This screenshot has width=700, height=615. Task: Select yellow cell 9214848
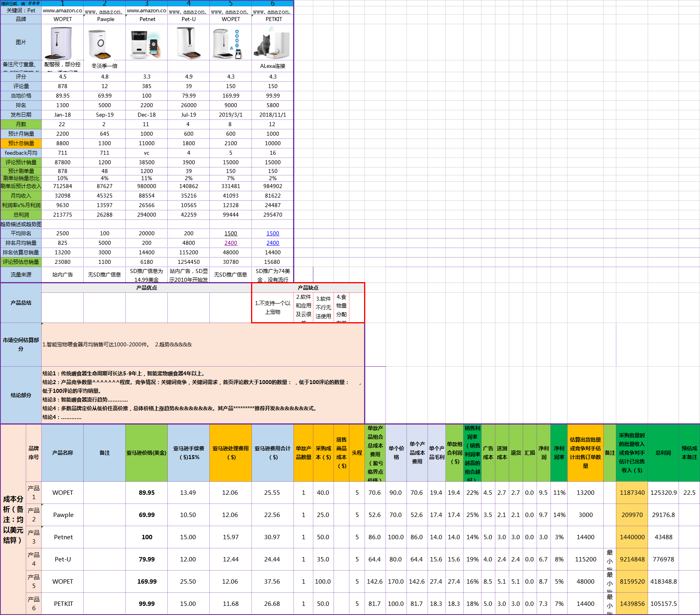(x=632, y=559)
